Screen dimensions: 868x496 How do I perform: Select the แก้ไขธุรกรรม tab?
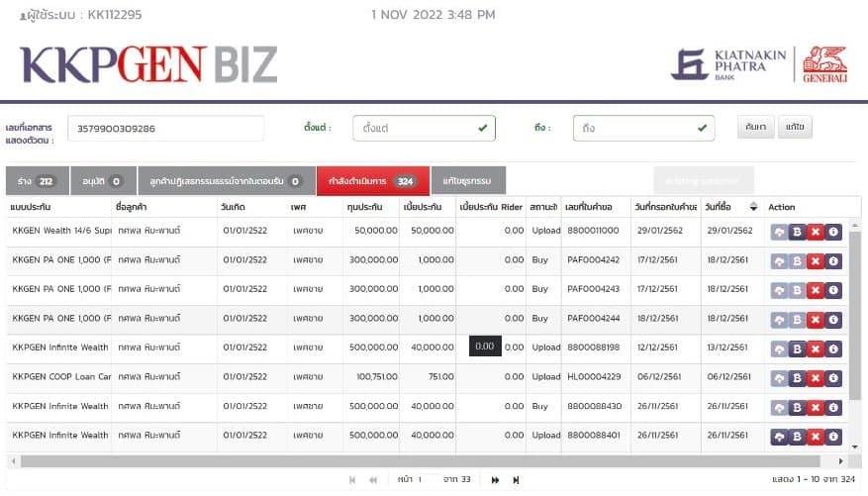(x=468, y=181)
